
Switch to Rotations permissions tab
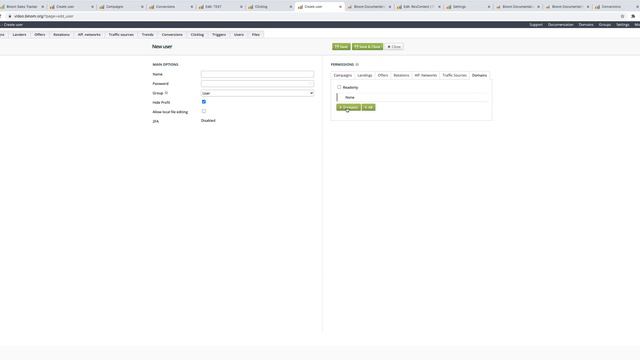tap(401, 76)
